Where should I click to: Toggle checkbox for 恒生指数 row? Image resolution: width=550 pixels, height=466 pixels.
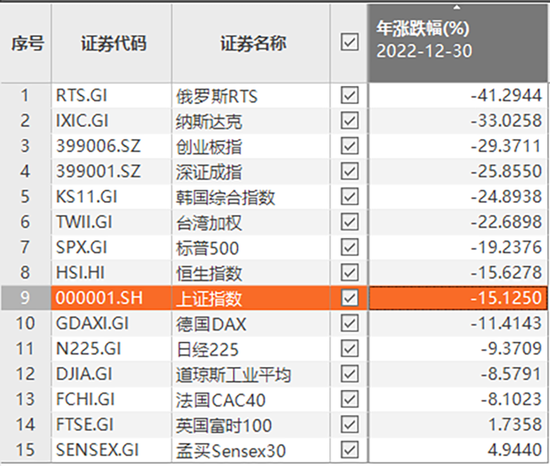pyautogui.click(x=349, y=272)
